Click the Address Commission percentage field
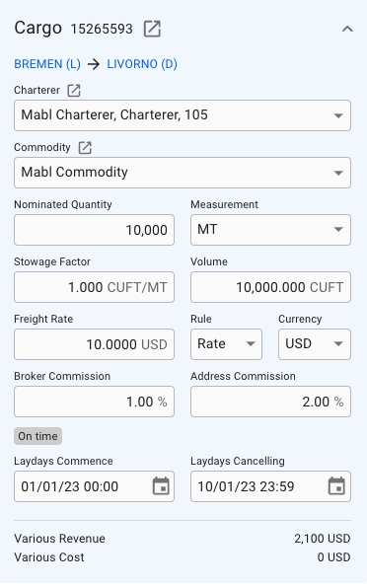The width and height of the screenshot is (367, 588). (270, 402)
